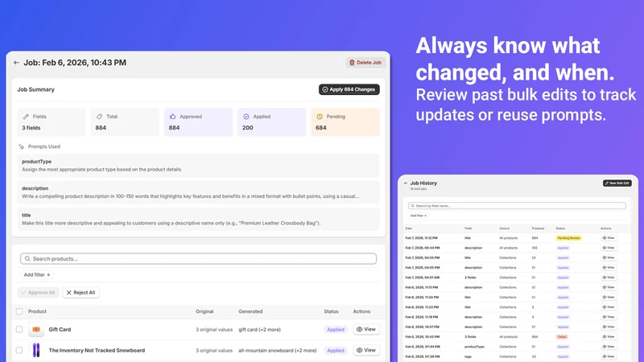Click eye icon in Feb 7, 11:12 PM row
This screenshot has height=362, width=644.
pyautogui.click(x=605, y=238)
